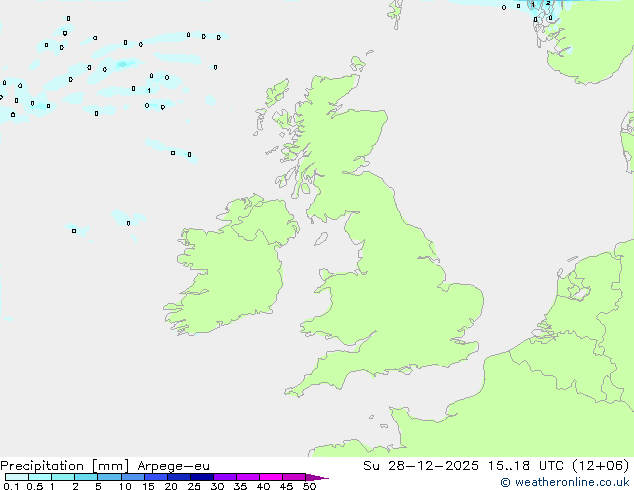Click the Arpege-eu model name label
Viewport: 634px width, 490px height.
(x=173, y=466)
